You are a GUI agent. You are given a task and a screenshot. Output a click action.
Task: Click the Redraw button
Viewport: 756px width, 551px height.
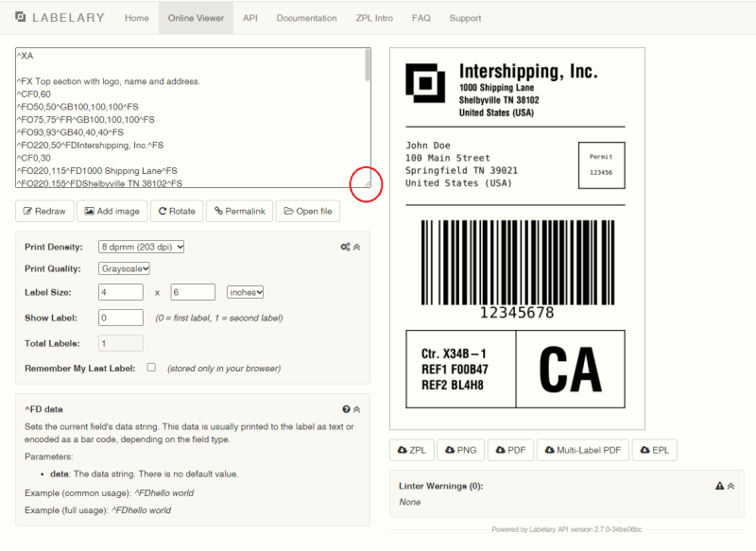click(44, 211)
